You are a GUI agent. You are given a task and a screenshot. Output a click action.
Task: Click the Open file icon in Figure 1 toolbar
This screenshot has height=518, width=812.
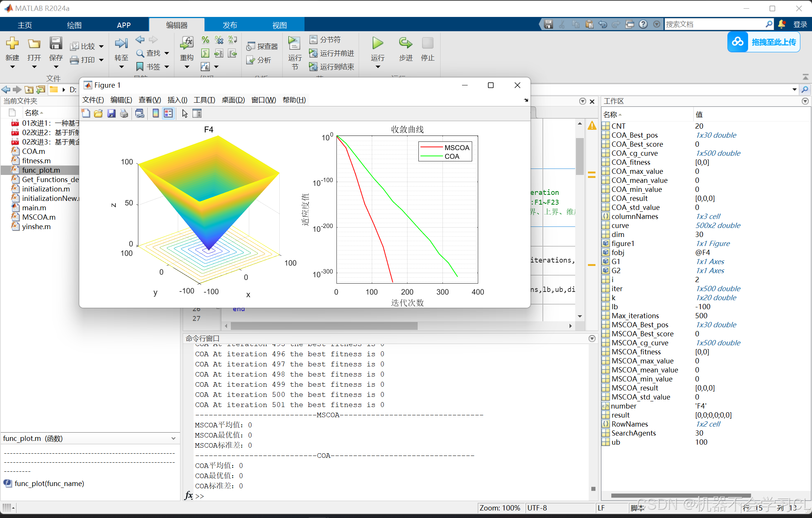98,113
